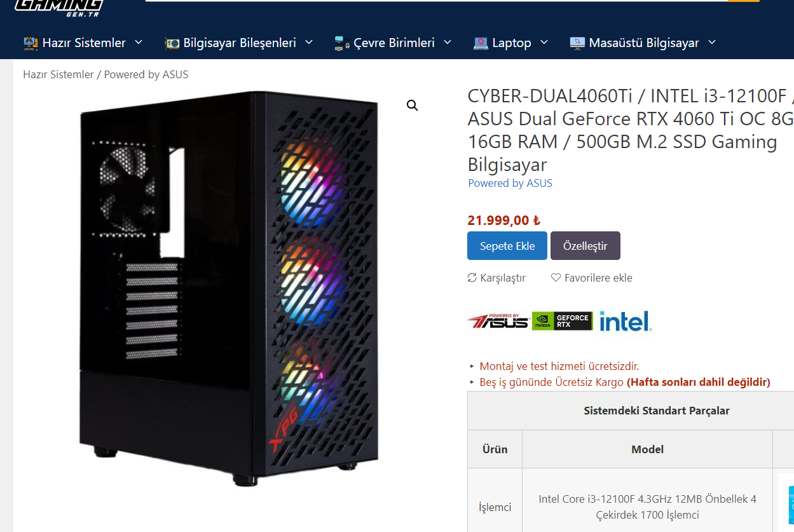Screen dimensions: 794x532
Task: Click the Çevre Birimleri peripherals icon
Action: tap(343, 43)
